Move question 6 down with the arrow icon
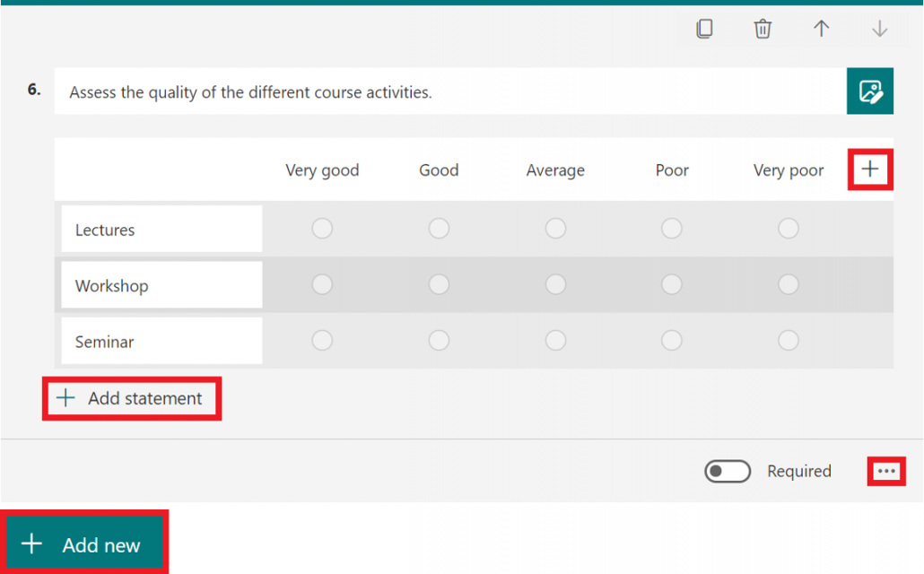Image resolution: width=924 pixels, height=574 pixels. click(x=879, y=28)
